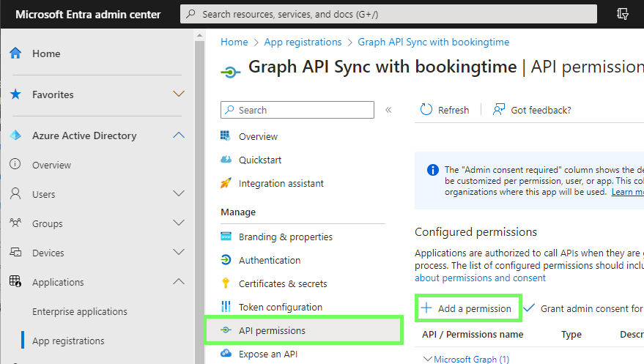Click the Home breadcrumb link
Image resolution: width=644 pixels, height=364 pixels.
pos(234,42)
